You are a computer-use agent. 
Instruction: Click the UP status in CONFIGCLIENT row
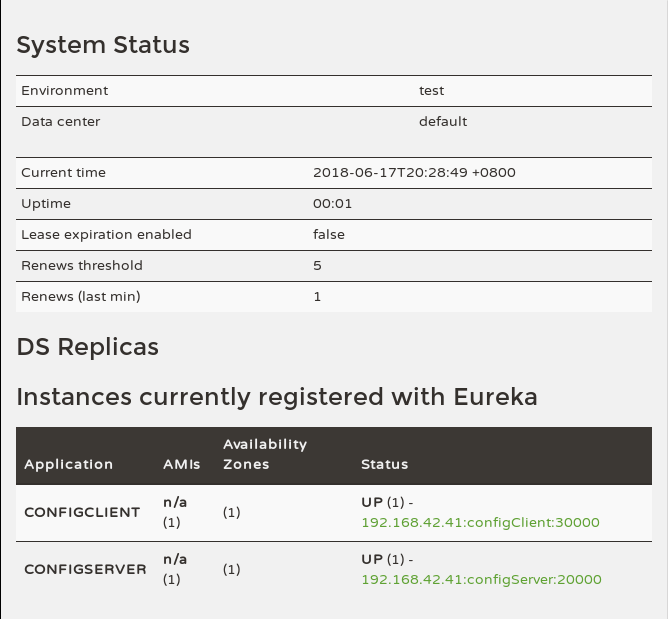tap(372, 502)
